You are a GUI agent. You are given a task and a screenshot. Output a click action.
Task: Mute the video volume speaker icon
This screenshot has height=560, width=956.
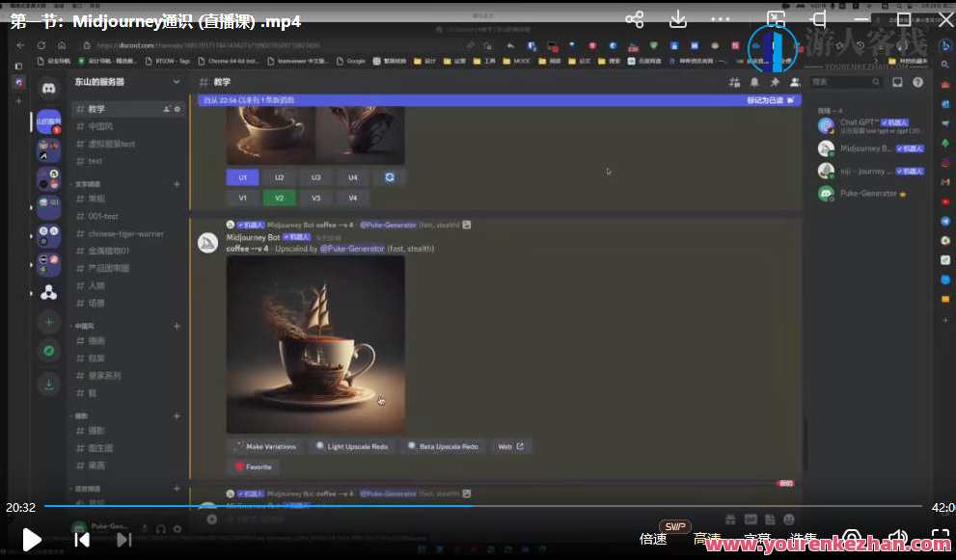click(x=897, y=539)
